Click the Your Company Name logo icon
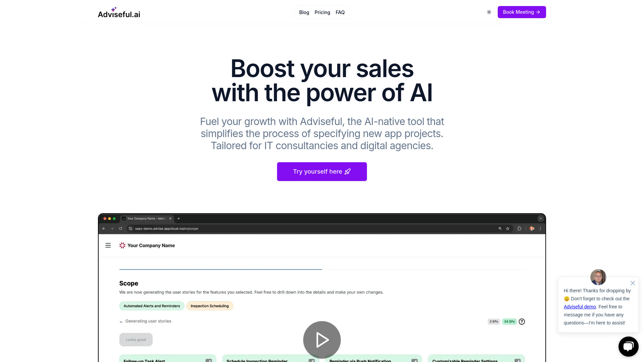Viewport: 644px width, 362px height. point(122,245)
